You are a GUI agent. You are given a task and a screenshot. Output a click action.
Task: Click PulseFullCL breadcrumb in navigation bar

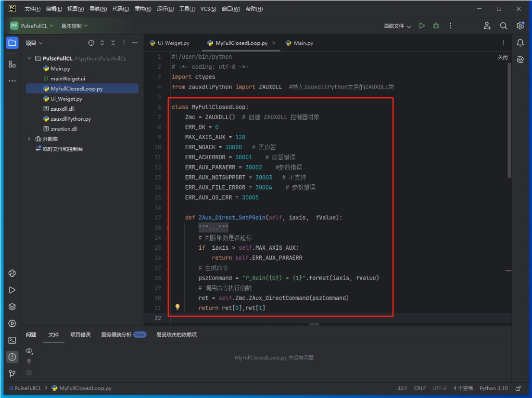pos(25,388)
